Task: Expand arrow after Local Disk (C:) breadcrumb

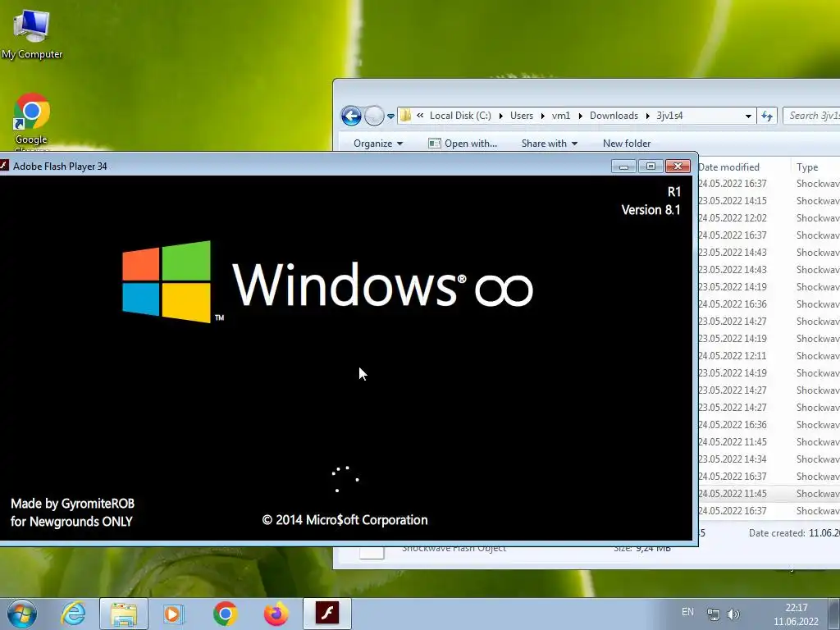Action: coord(501,116)
